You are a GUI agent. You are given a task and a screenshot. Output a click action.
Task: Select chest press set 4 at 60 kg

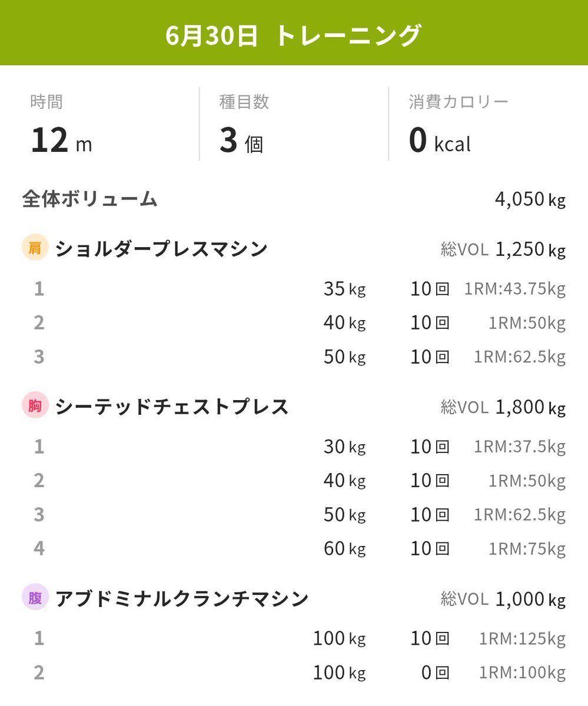[x=294, y=549]
